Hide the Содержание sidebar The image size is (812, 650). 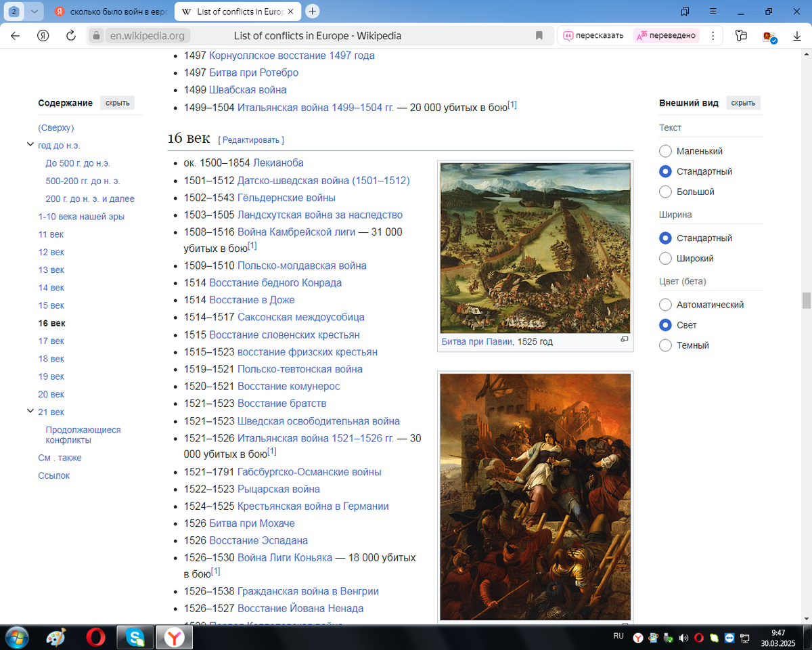coord(118,103)
